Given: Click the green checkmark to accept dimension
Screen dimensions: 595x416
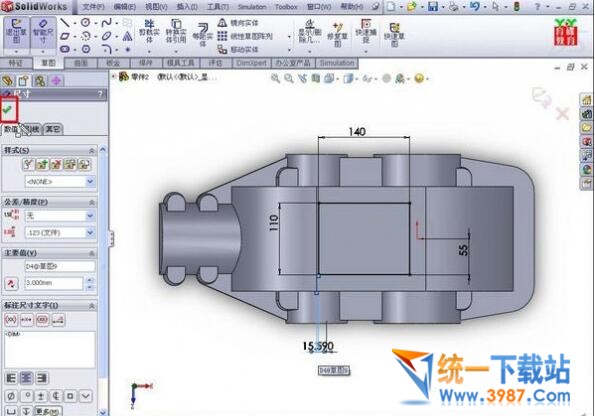Looking at the screenshot, I should 8,110.
